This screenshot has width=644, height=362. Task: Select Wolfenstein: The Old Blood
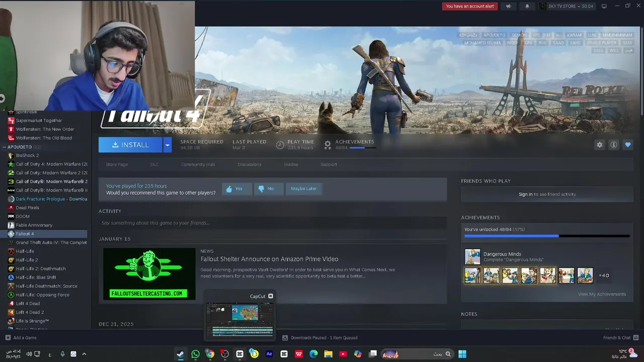point(44,138)
